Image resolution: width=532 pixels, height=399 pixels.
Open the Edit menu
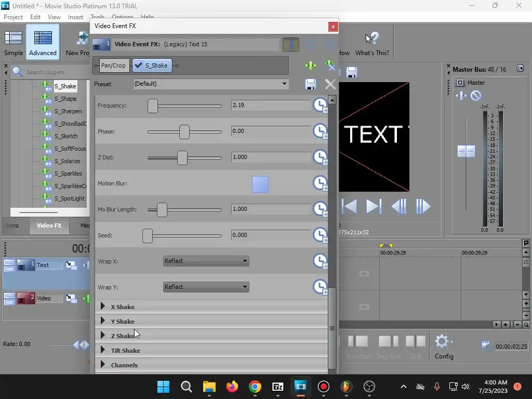[35, 17]
